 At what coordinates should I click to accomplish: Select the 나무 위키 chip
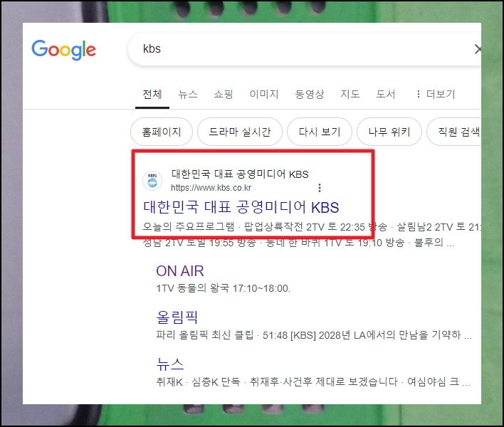pos(389,132)
